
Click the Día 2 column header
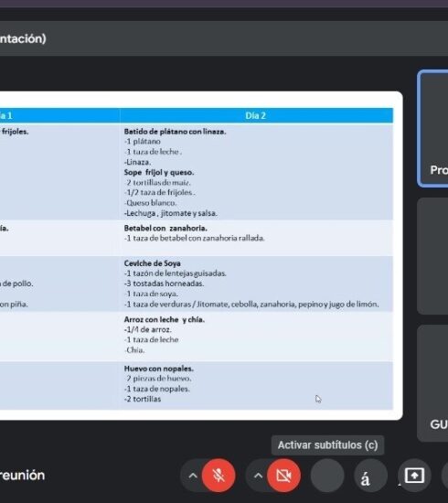256,115
